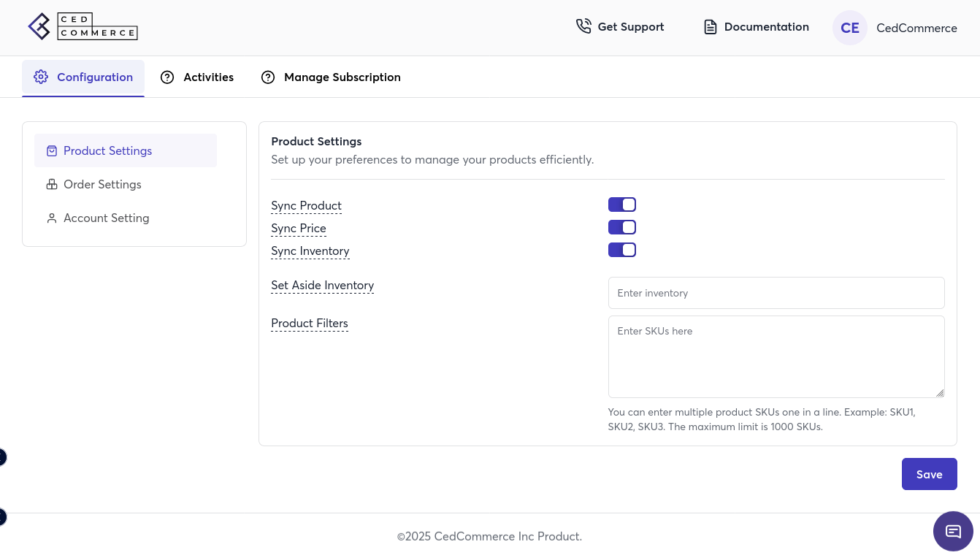This screenshot has height=558, width=980.
Task: Switch off the Sync Inventory toggle
Action: [621, 250]
